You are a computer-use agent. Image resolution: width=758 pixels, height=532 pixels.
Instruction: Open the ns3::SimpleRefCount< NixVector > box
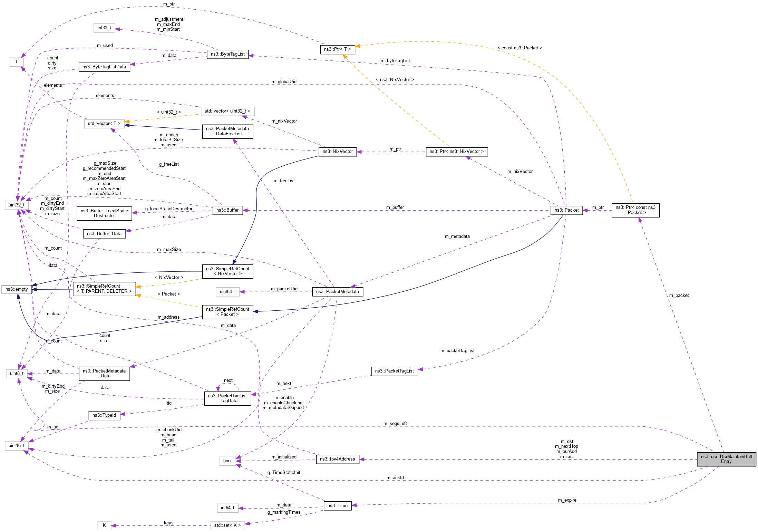tap(228, 272)
